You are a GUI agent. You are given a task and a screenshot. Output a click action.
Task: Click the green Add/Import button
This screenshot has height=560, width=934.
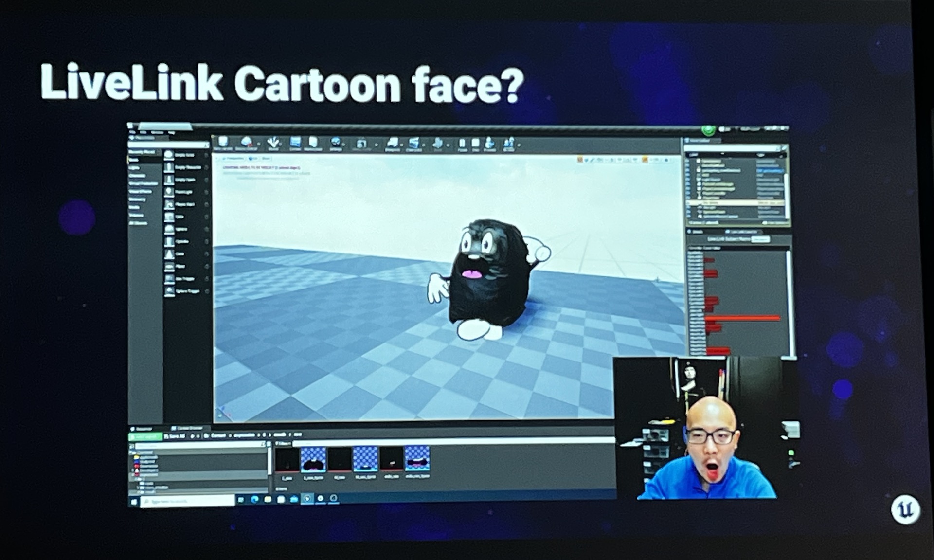tap(145, 436)
